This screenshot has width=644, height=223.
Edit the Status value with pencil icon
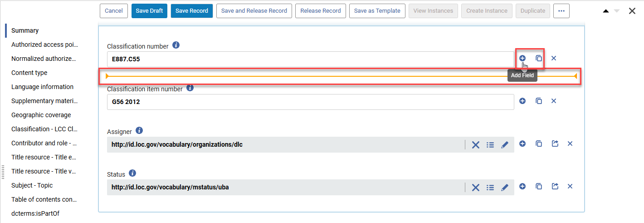[x=505, y=188]
